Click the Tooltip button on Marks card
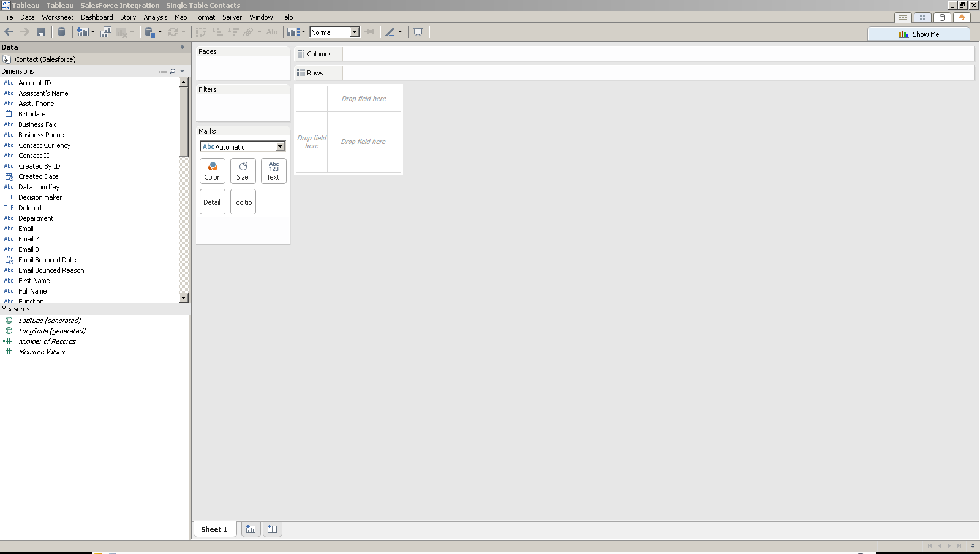Screen dimensions: 980x554 (243, 202)
